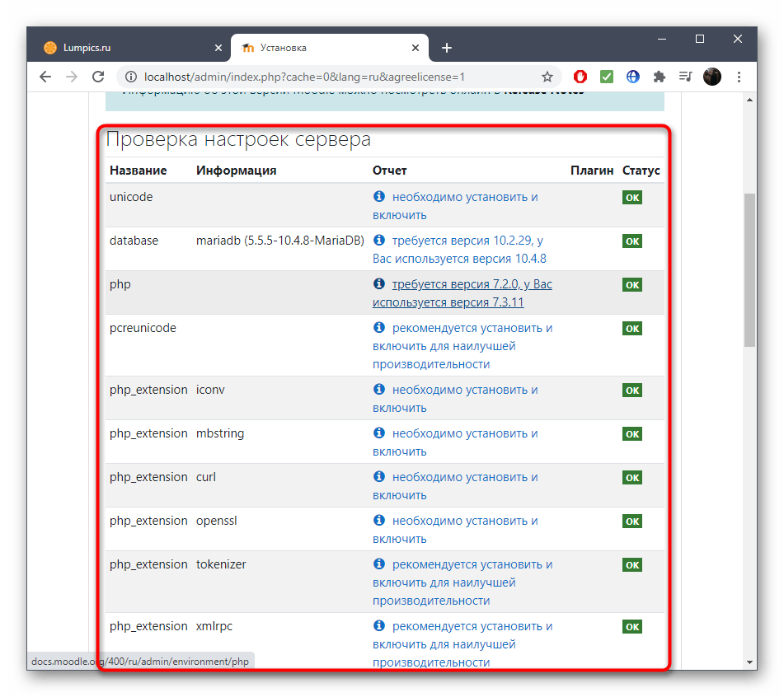
Task: Click the info icon in pcreunicode row
Action: click(x=379, y=327)
